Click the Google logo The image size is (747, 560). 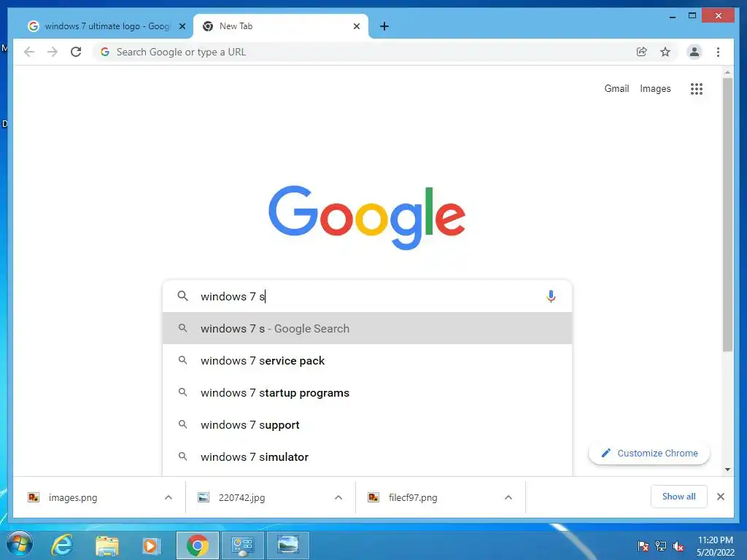(367, 217)
